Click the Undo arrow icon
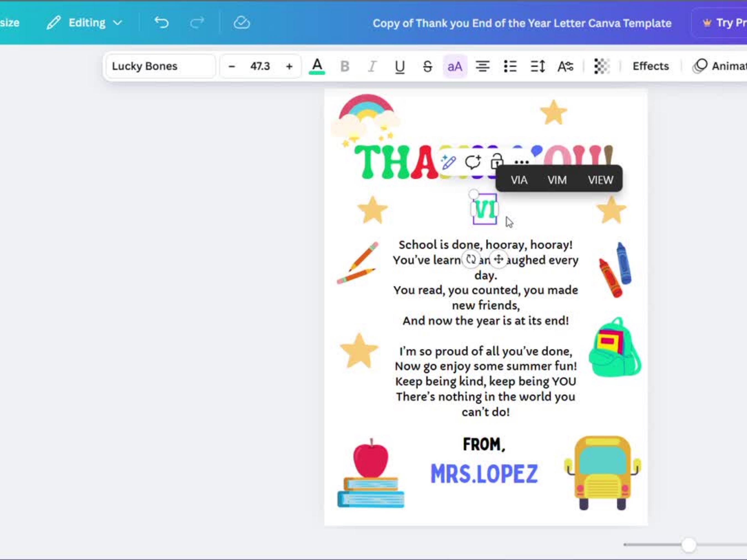 point(161,23)
